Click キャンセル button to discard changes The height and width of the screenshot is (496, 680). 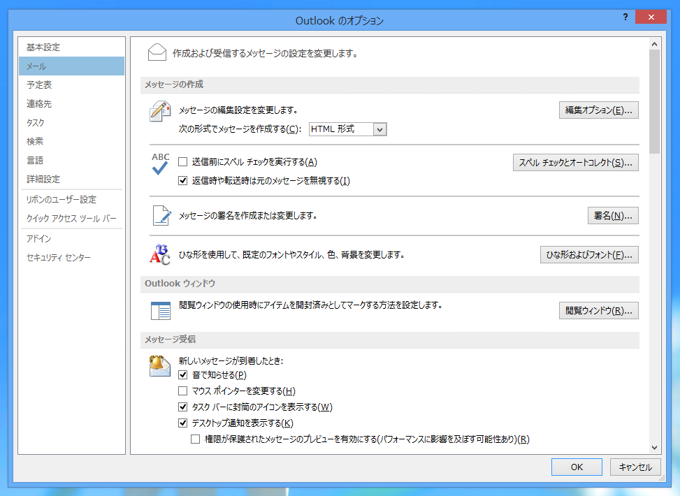coord(635,467)
